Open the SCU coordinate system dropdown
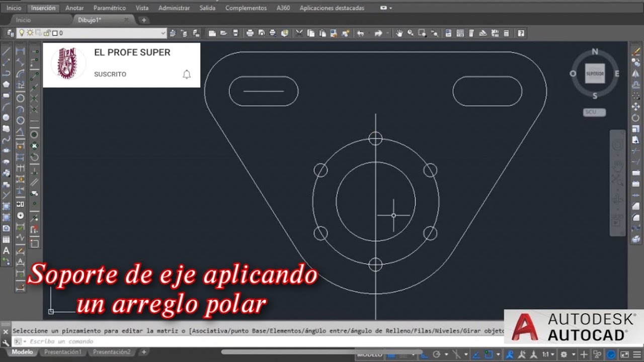 [594, 113]
